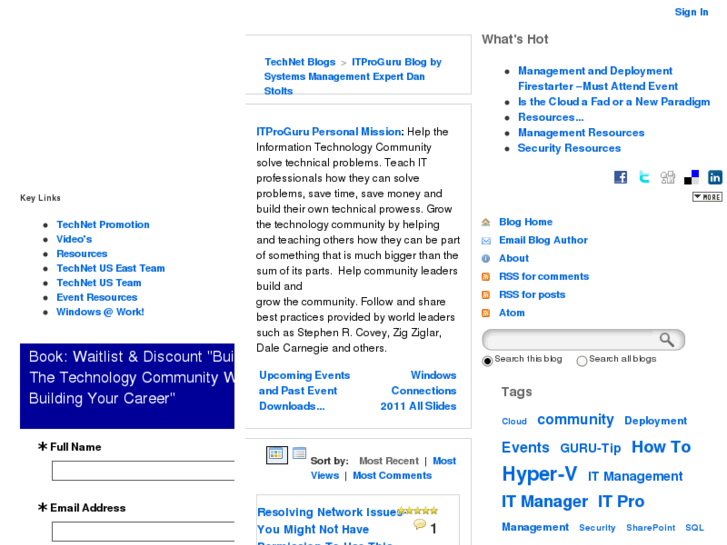Image resolution: width=727 pixels, height=545 pixels.
Task: Go to Blog Home link
Action: pos(526,222)
